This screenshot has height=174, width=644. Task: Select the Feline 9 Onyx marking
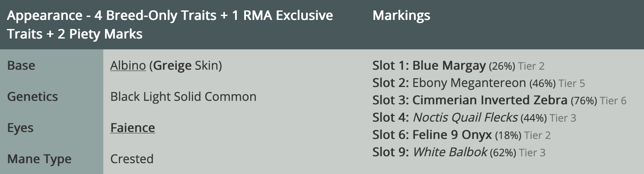coord(452,135)
